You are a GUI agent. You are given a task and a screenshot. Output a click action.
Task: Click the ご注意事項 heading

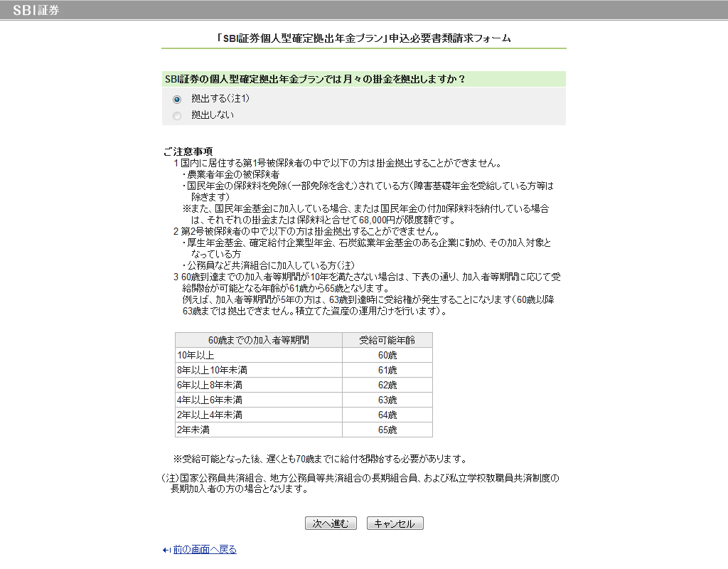pyautogui.click(x=188, y=151)
